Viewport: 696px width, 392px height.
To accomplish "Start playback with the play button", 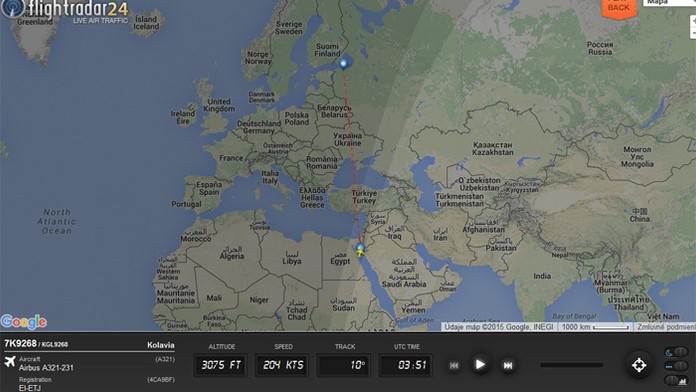I will (x=480, y=364).
